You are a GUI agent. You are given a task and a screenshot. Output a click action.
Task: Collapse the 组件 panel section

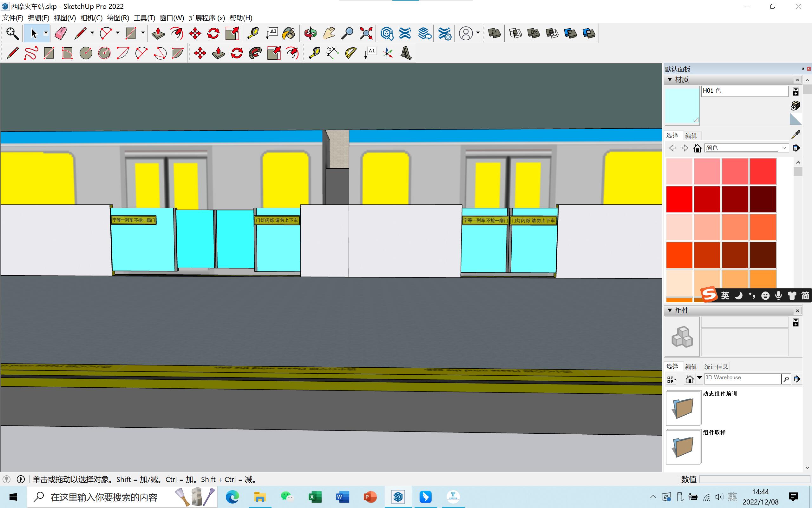pos(670,311)
